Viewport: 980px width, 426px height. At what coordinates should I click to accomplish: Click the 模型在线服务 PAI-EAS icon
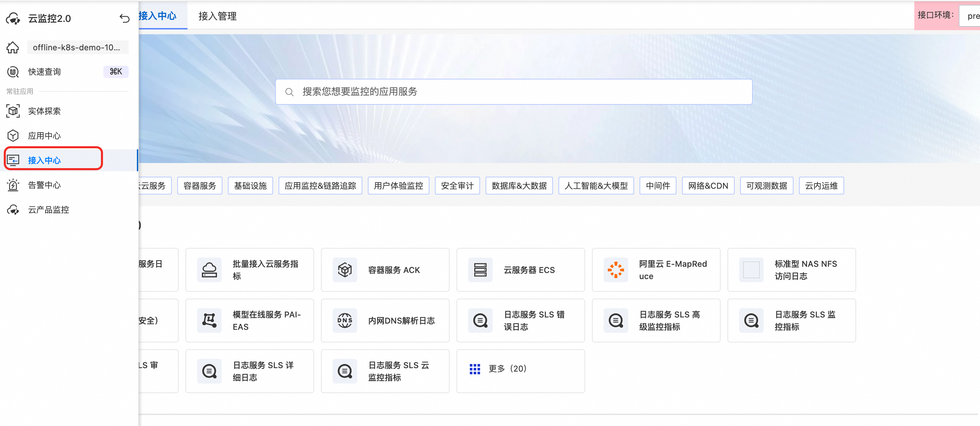(209, 321)
